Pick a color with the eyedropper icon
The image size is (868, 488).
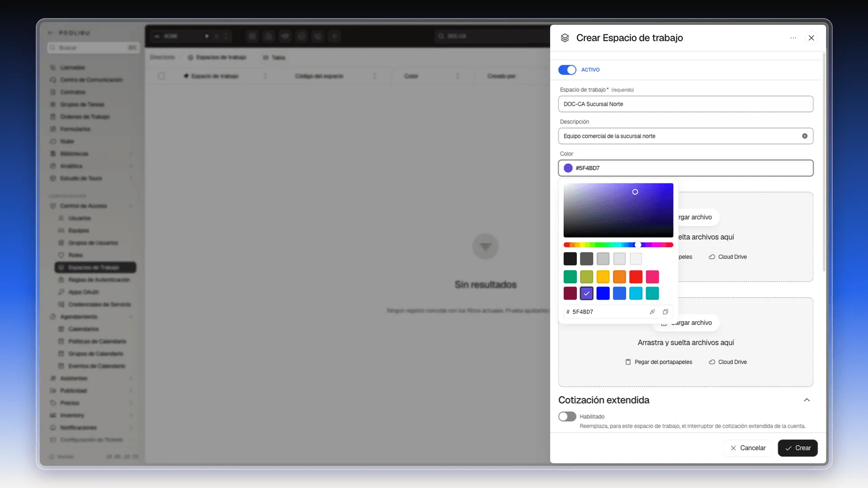click(x=652, y=312)
